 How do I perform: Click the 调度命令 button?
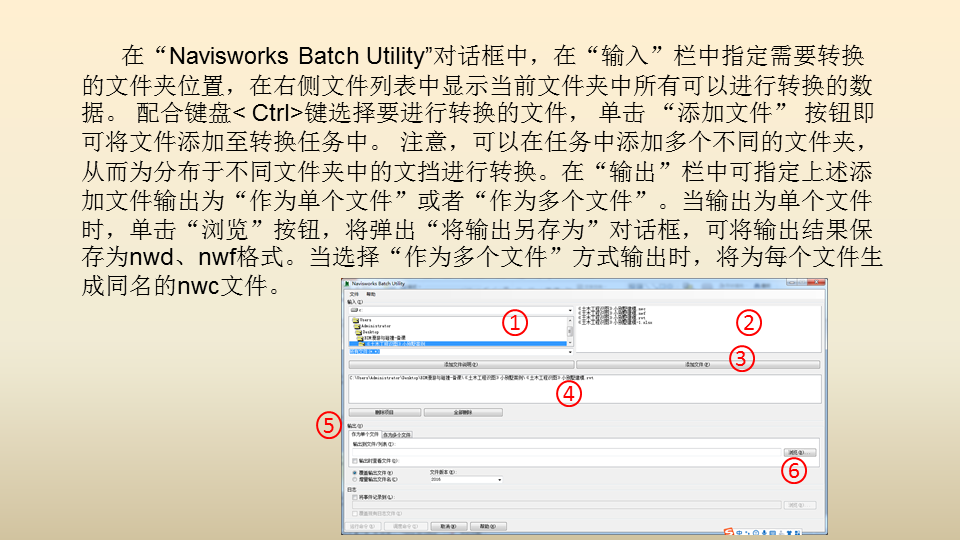406,527
